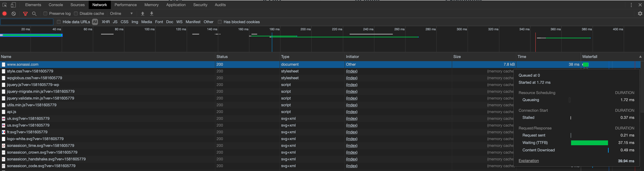Close the DevTools panel
The height and width of the screenshot is (171, 644).
tap(640, 5)
